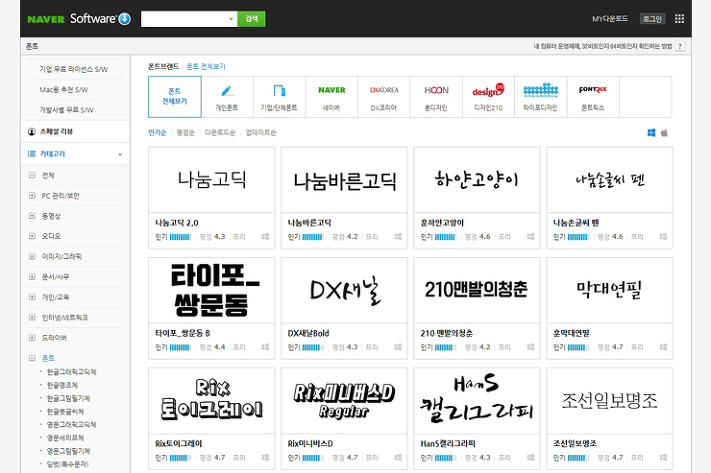Expand the 오디오 category
Image resolution: width=711 pixels, height=473 pixels.
coord(32,236)
